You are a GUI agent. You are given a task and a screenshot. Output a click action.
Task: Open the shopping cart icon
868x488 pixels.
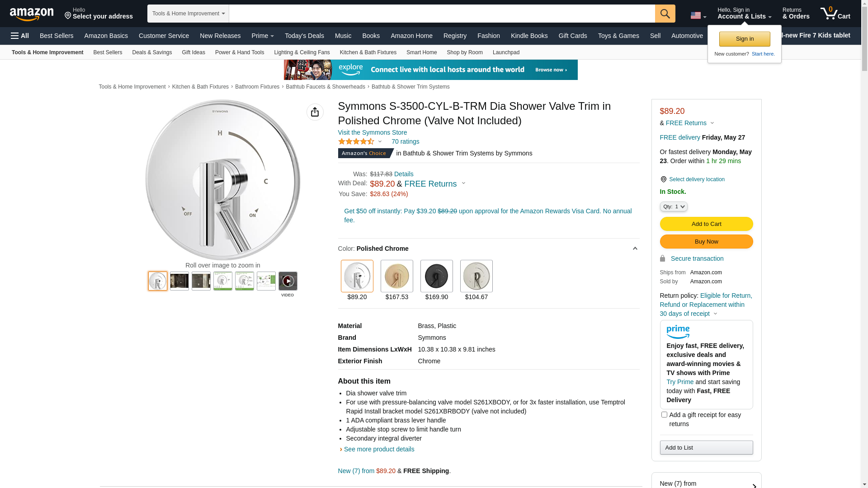pyautogui.click(x=835, y=14)
